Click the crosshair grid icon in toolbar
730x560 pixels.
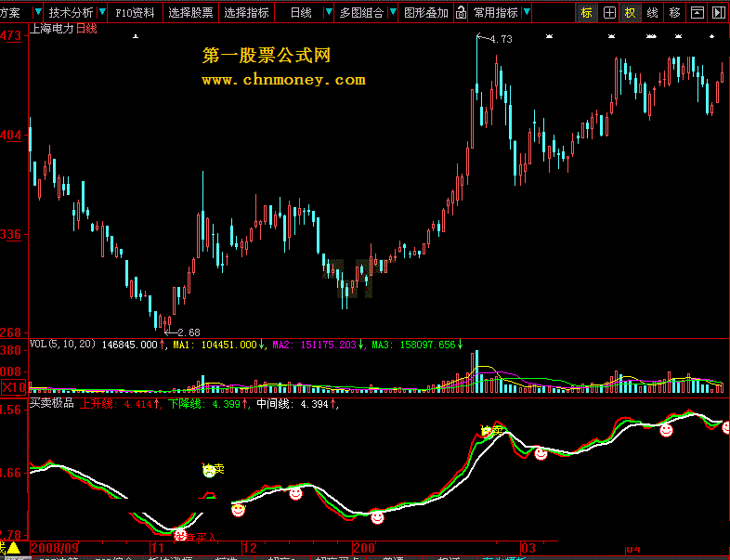click(609, 13)
